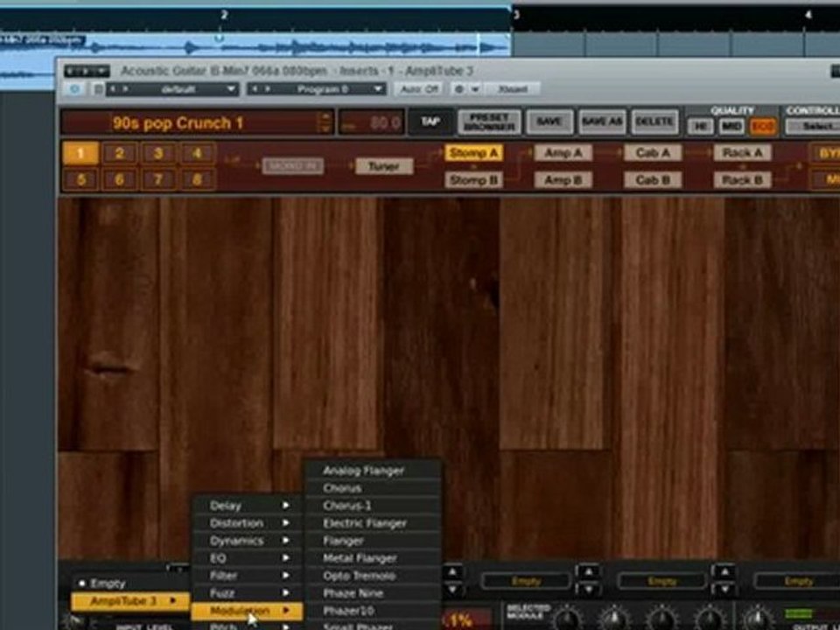Select preset slot 6
Screen dimensions: 840x630
coord(120,180)
